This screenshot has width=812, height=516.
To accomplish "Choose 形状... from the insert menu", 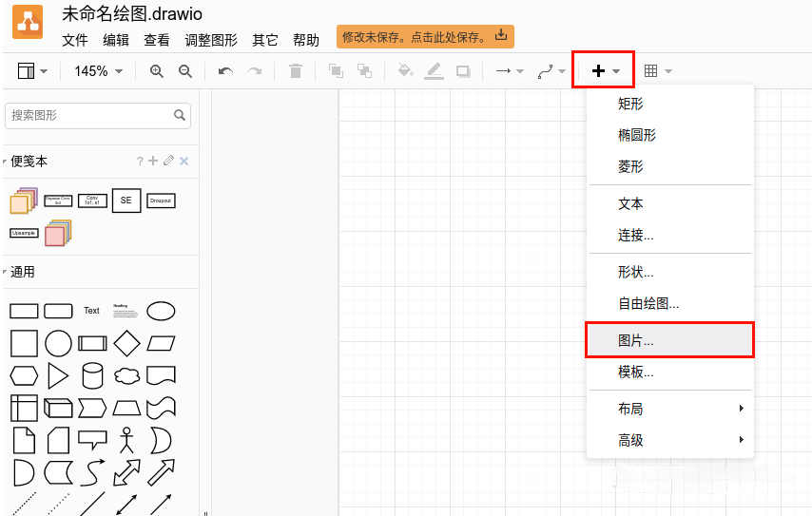I will point(669,272).
